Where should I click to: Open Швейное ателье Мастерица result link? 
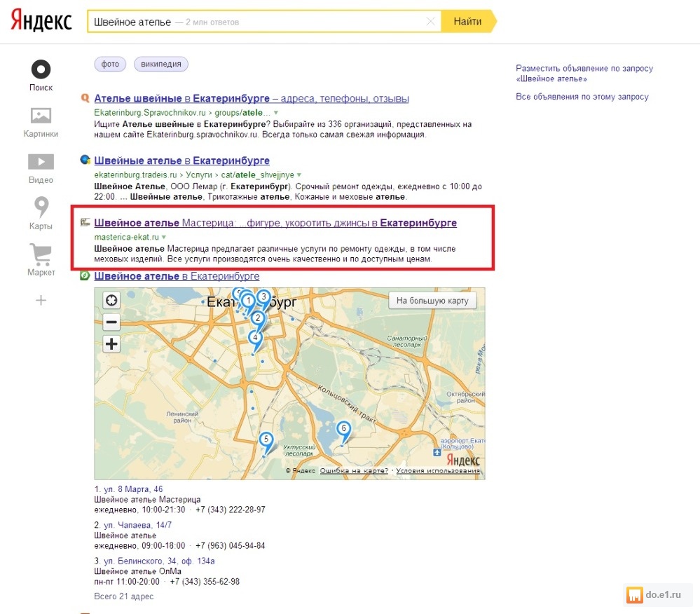click(275, 223)
